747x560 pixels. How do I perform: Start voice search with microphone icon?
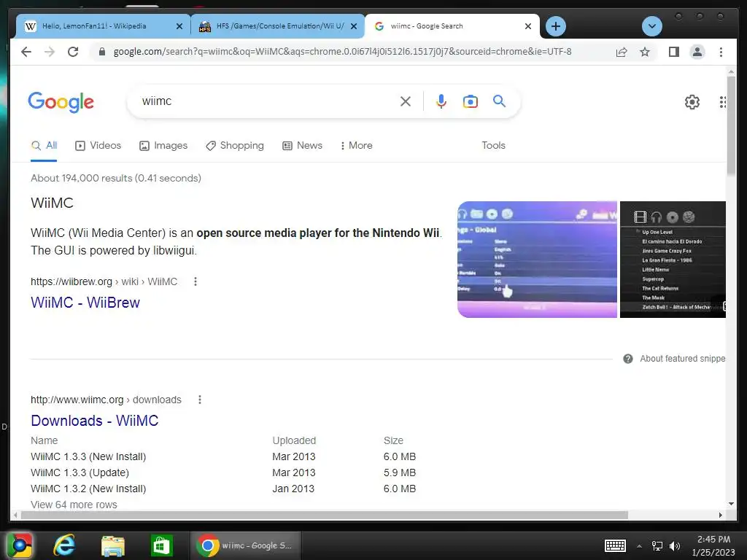441,101
